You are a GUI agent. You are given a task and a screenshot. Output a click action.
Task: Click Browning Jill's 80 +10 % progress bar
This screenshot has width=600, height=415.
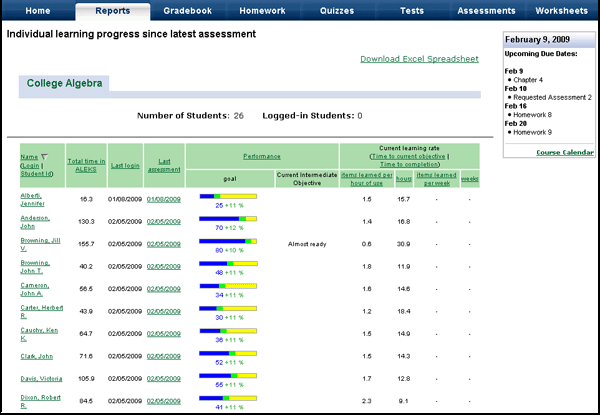[x=228, y=241]
